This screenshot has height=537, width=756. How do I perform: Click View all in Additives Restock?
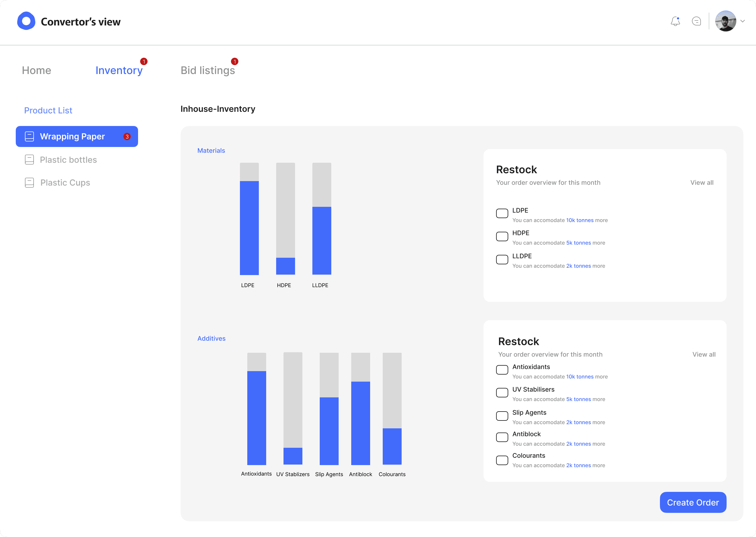coord(704,355)
